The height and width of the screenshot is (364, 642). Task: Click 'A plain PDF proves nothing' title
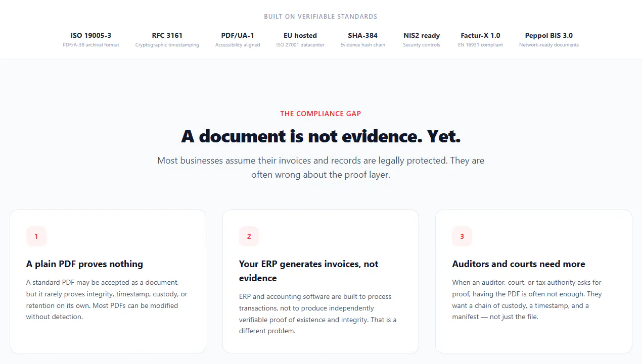(84, 264)
